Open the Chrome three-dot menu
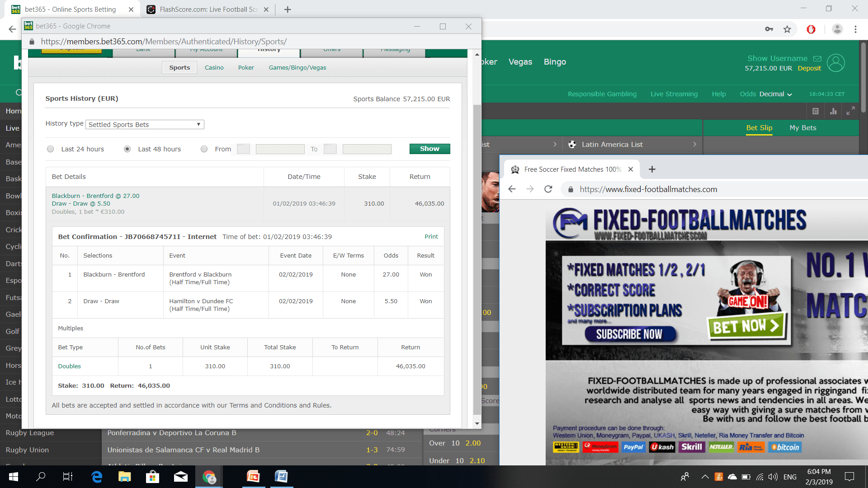The width and height of the screenshot is (868, 488). 855,29
